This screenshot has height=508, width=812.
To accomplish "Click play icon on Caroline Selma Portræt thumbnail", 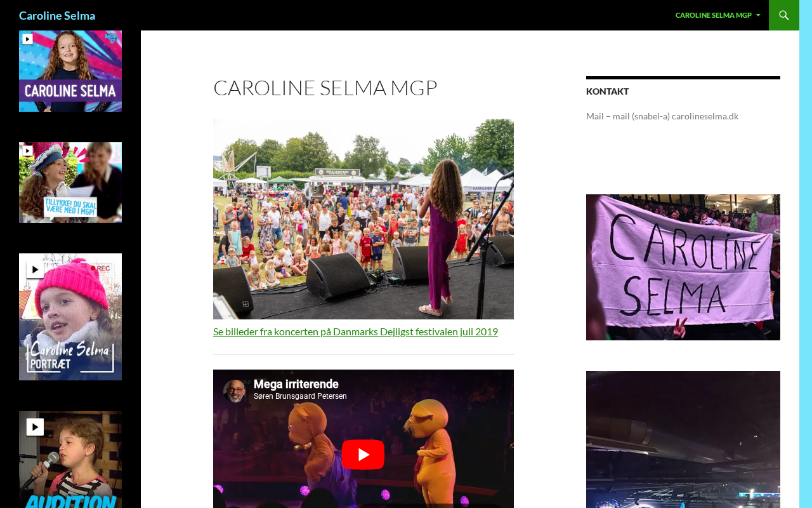I will pyautogui.click(x=35, y=270).
